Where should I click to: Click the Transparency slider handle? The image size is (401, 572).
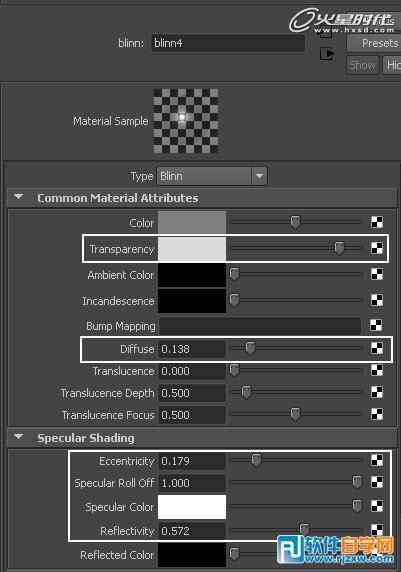pyautogui.click(x=339, y=248)
